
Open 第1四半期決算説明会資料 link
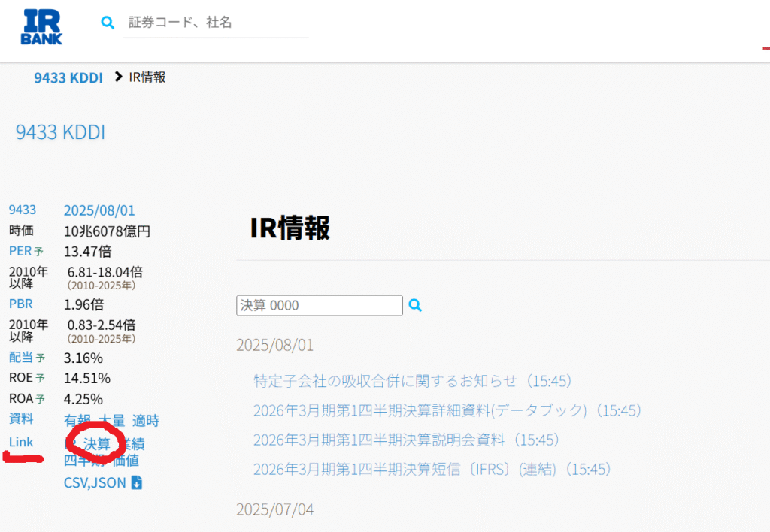(406, 440)
